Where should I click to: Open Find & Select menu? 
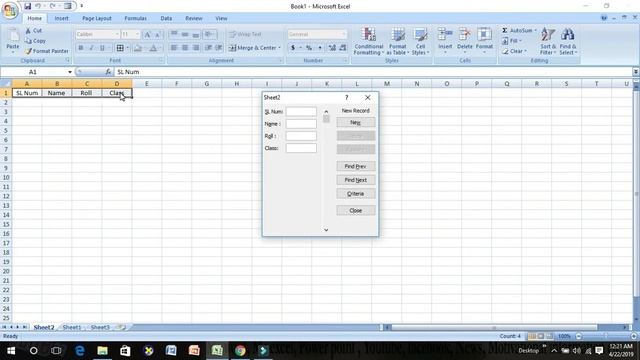(x=567, y=41)
